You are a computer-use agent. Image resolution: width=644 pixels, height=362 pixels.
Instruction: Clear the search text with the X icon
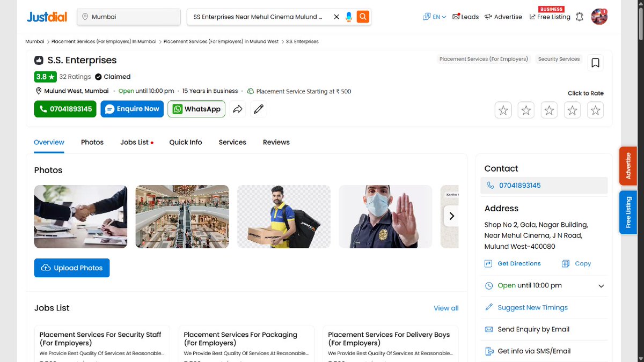pyautogui.click(x=336, y=17)
